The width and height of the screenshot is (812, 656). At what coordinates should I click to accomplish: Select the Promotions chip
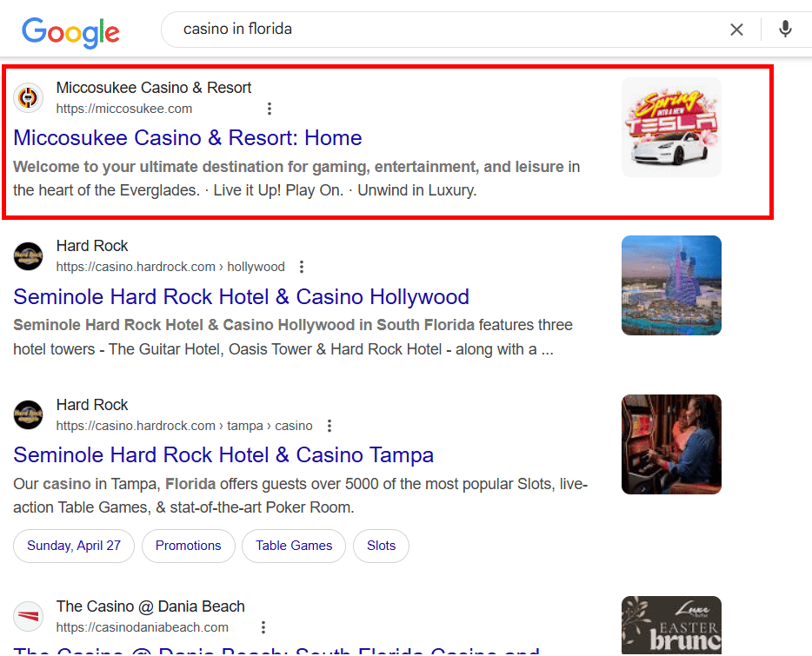[188, 546]
